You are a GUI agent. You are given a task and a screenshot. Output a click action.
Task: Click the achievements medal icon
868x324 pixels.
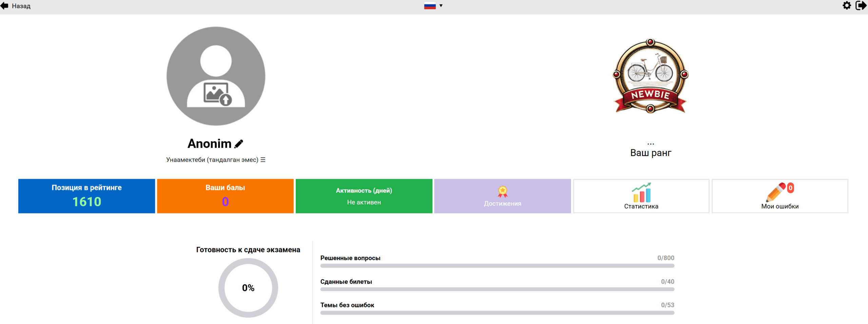click(502, 192)
